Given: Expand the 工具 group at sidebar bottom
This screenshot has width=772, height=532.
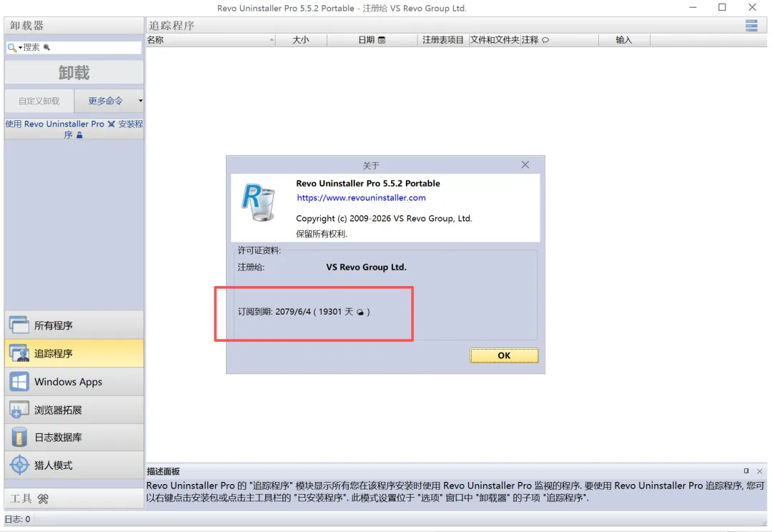Looking at the screenshot, I should click(74, 498).
